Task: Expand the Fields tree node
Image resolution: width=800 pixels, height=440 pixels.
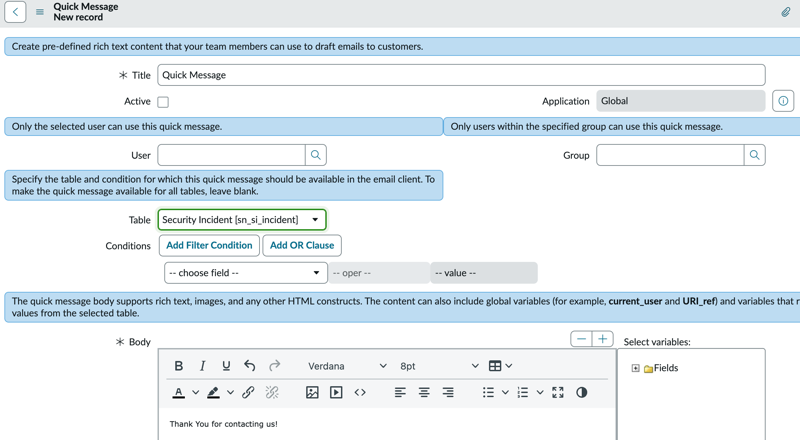Action: pyautogui.click(x=635, y=368)
